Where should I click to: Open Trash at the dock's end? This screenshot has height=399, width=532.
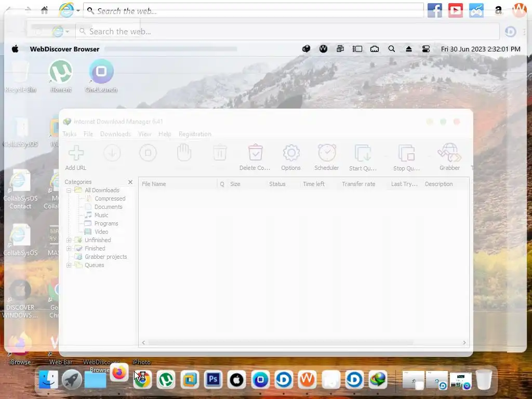coord(484,380)
